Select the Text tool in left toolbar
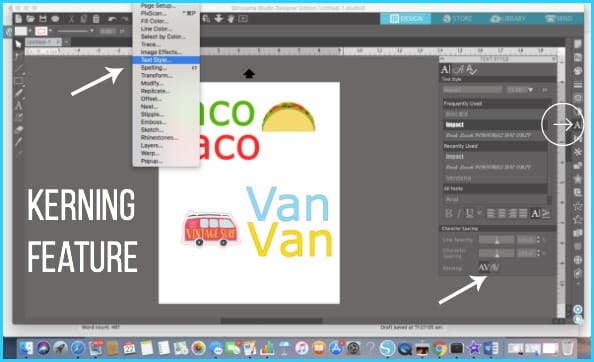This screenshot has height=362, width=594. click(x=18, y=106)
